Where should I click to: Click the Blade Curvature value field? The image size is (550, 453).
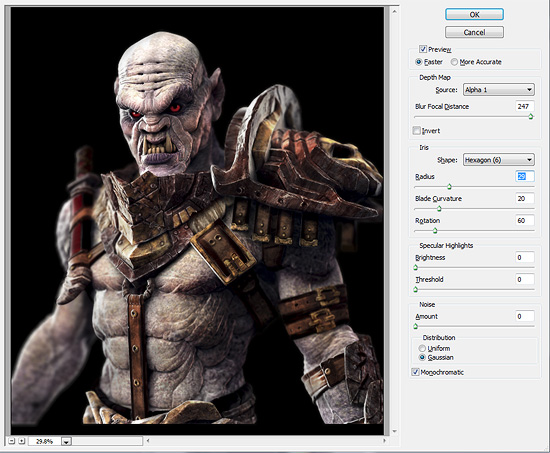(x=525, y=199)
